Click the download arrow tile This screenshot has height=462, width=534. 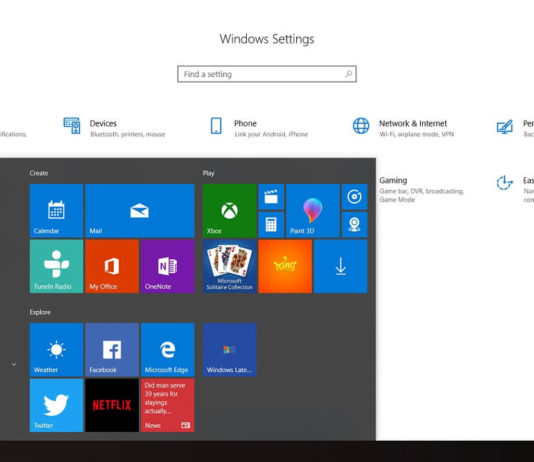click(341, 266)
